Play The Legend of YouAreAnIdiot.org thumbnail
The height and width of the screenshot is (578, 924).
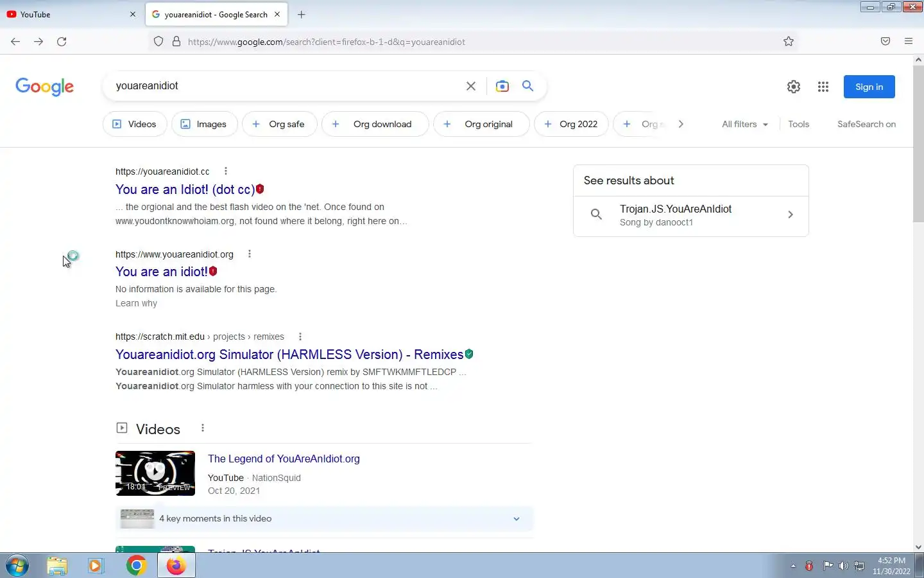[x=155, y=473]
